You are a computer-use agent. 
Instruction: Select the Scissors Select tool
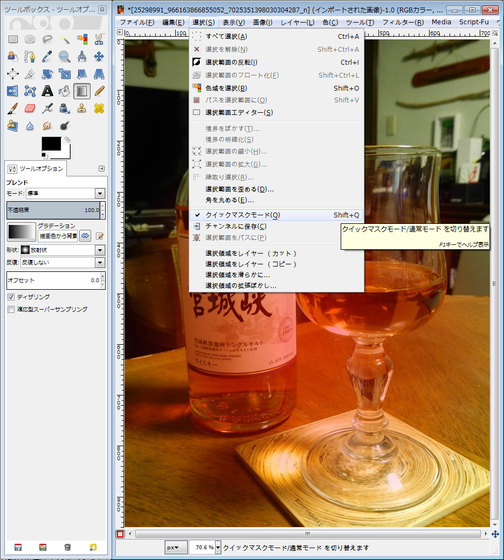[x=99, y=39]
